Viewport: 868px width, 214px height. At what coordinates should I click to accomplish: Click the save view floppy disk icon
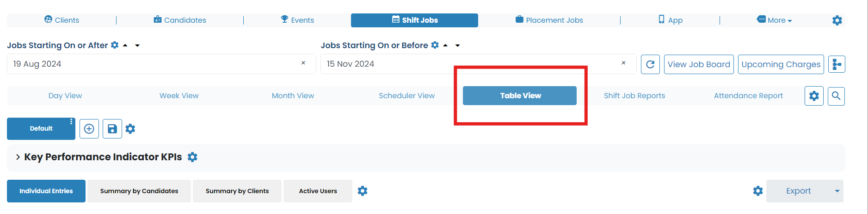click(x=112, y=129)
